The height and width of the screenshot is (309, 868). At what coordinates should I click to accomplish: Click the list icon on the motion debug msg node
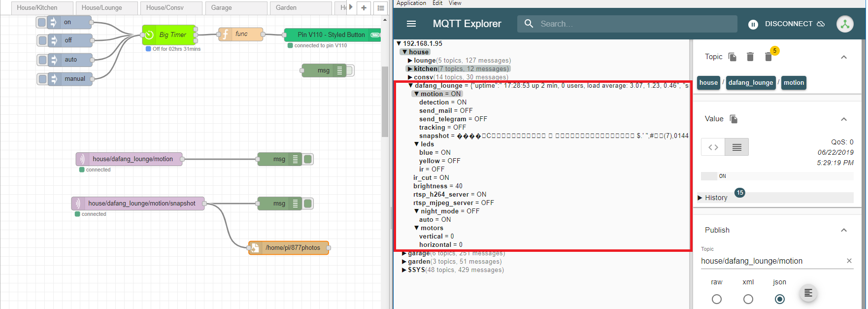(x=296, y=159)
